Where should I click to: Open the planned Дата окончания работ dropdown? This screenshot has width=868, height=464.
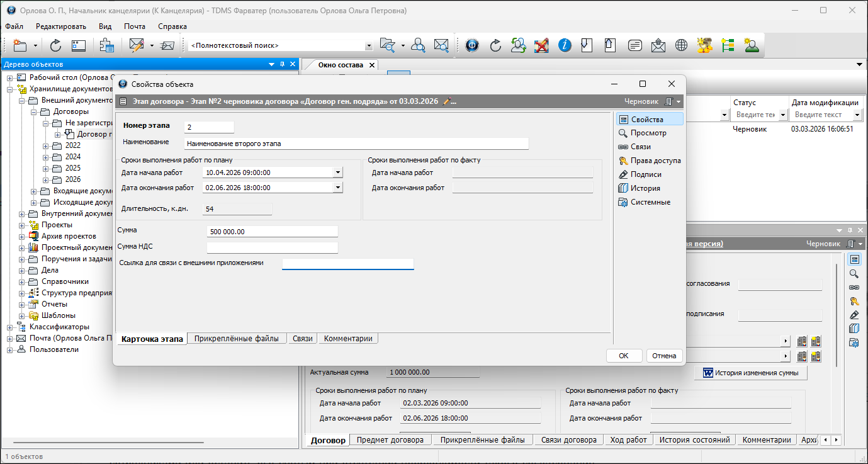pyautogui.click(x=338, y=187)
